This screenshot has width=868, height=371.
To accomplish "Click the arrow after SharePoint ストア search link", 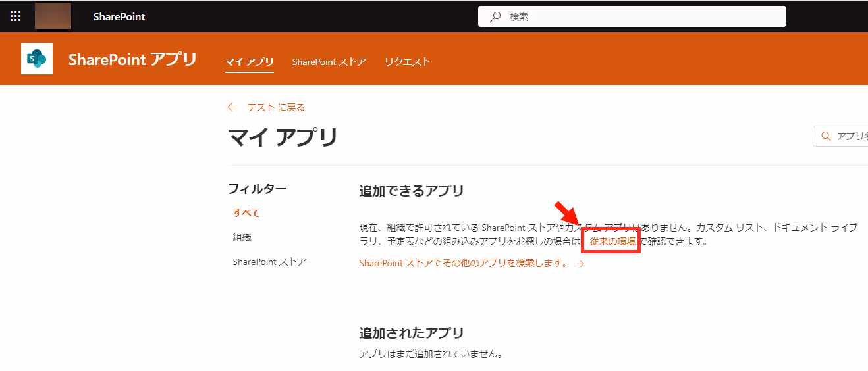I will (580, 264).
